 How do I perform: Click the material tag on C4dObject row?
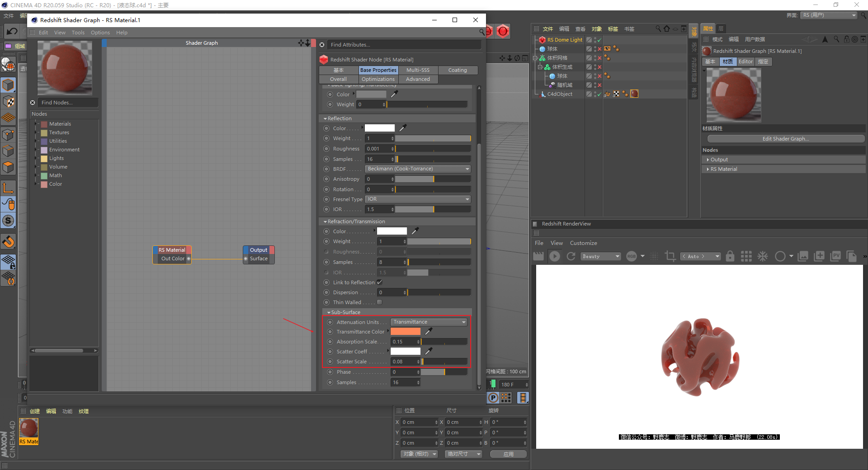tap(634, 94)
